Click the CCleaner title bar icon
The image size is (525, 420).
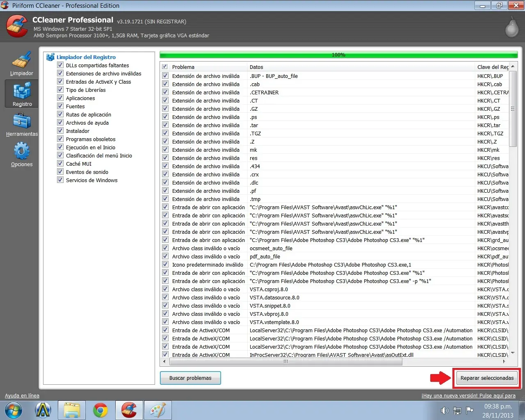pos(5,5)
